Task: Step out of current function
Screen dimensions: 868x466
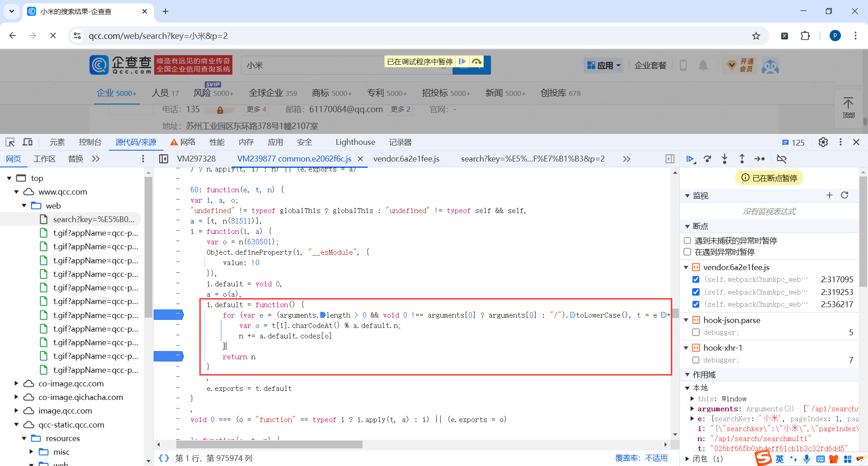Action: point(742,159)
